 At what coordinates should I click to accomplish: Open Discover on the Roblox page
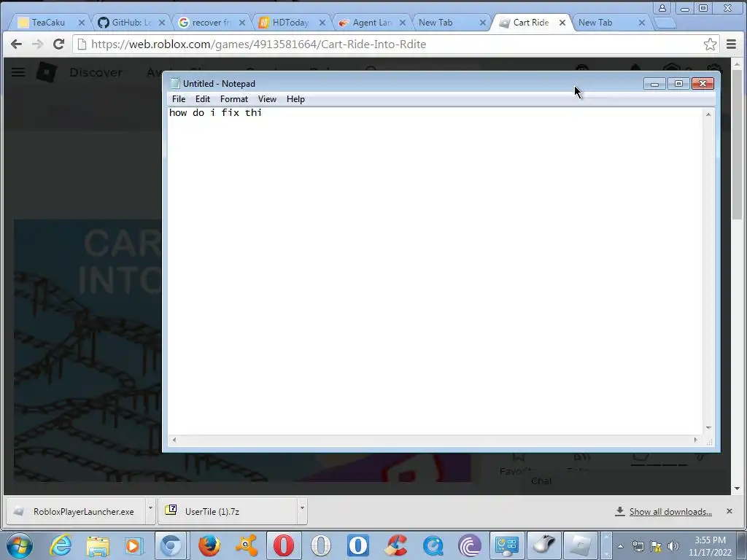click(x=96, y=72)
